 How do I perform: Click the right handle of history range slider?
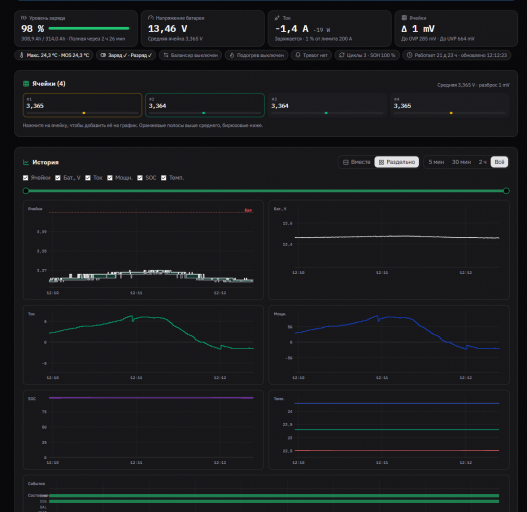point(506,191)
